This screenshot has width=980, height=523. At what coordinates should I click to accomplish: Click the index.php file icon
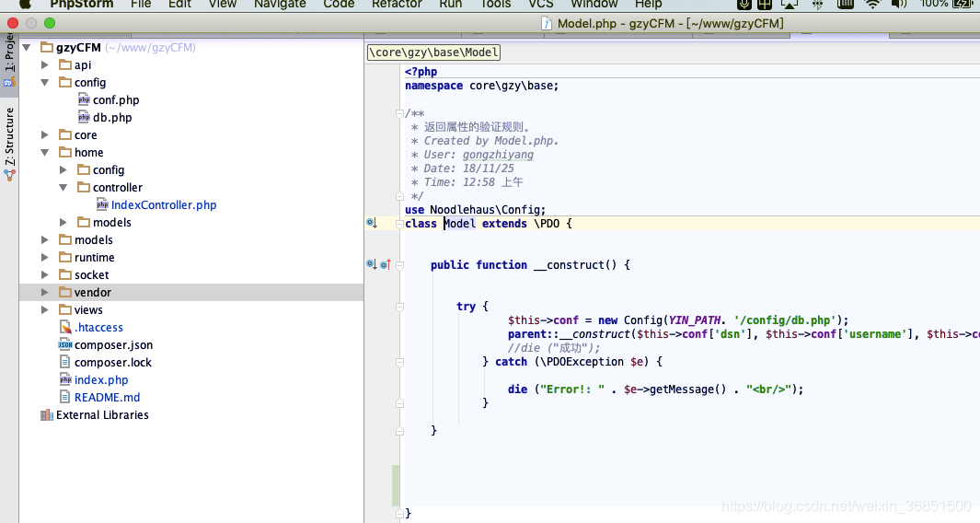[65, 379]
